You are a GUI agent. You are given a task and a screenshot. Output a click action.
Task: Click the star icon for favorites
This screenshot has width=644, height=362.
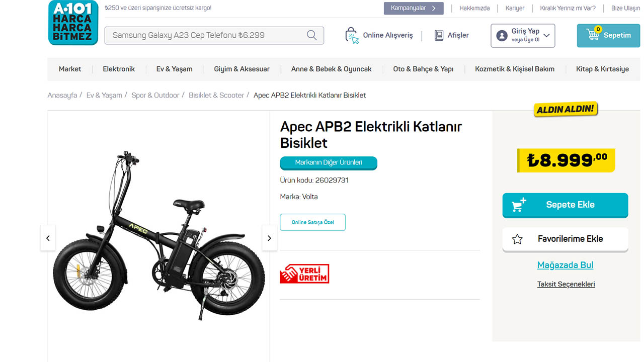[517, 239]
